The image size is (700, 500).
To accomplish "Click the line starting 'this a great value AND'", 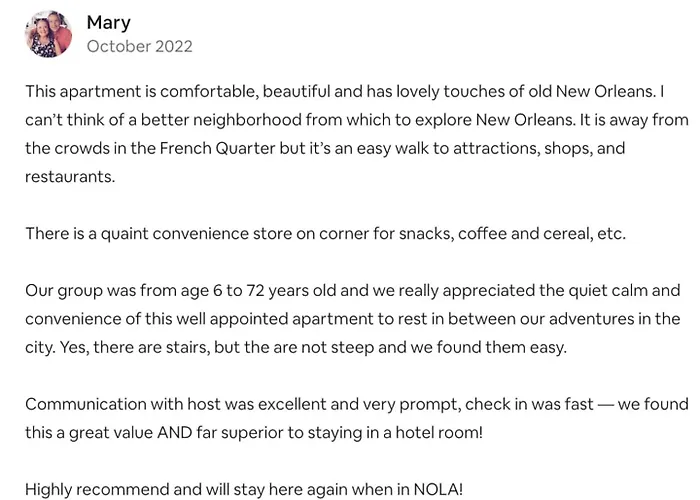I will click(254, 433).
